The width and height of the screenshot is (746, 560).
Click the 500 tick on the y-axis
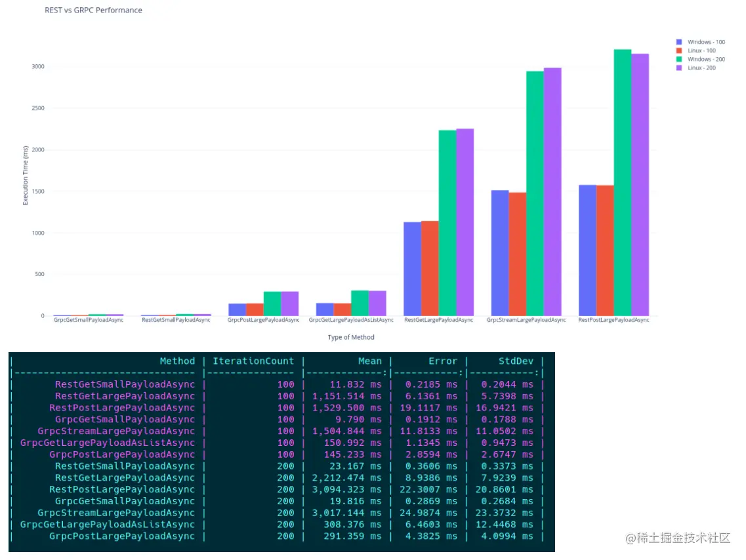point(39,274)
